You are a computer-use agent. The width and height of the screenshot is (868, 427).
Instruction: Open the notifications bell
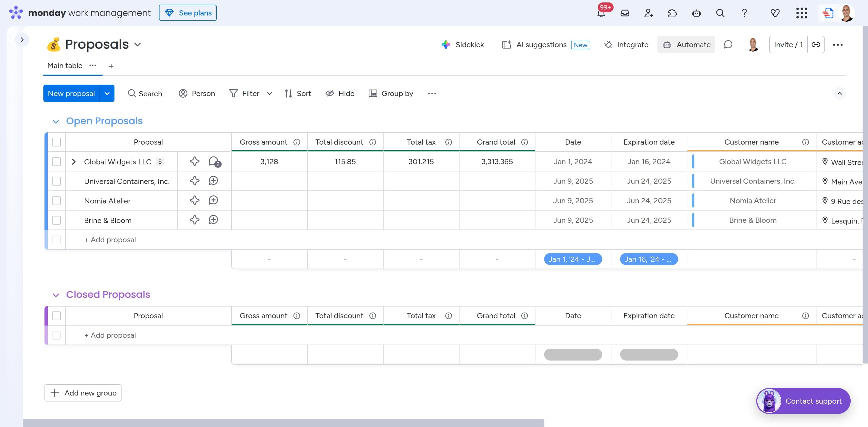pos(601,13)
